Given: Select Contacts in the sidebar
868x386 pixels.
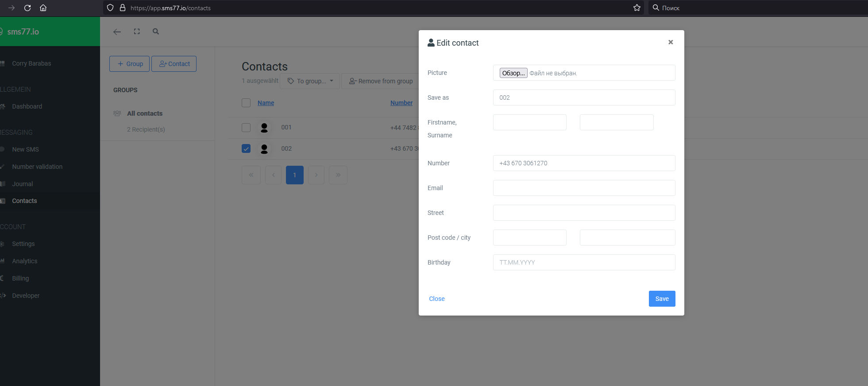Looking at the screenshot, I should 24,201.
